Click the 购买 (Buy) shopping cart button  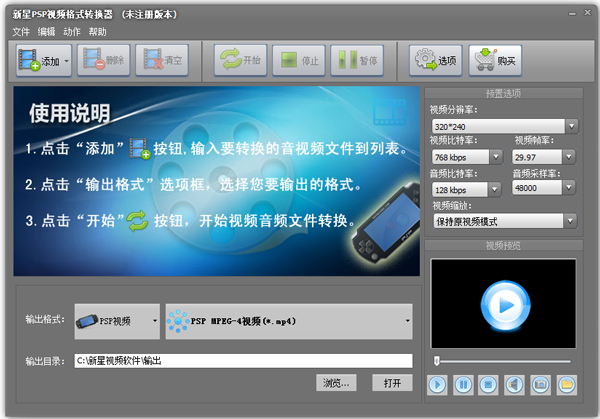point(495,60)
